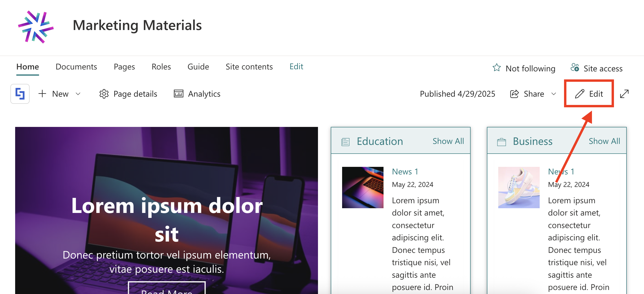Click the Marketing Materials site logo
Screen dimensions: 644x294
[x=36, y=26]
